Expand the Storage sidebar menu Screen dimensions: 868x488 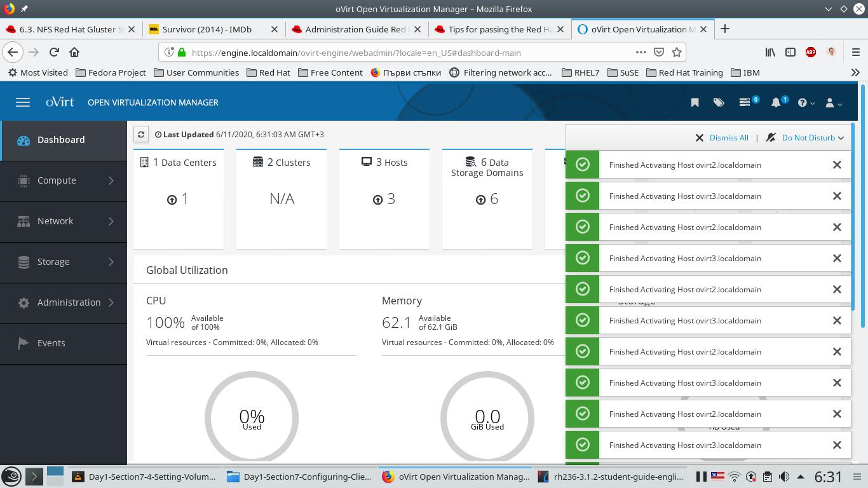coord(64,262)
